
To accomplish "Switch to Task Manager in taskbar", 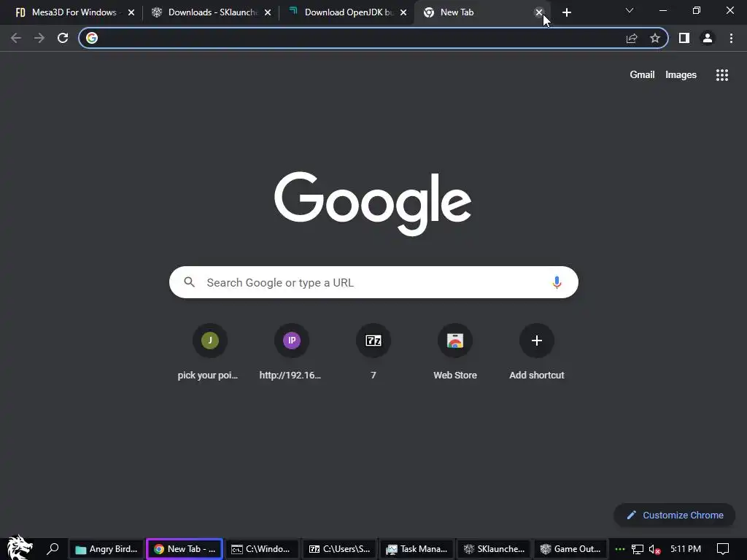I will 417,549.
